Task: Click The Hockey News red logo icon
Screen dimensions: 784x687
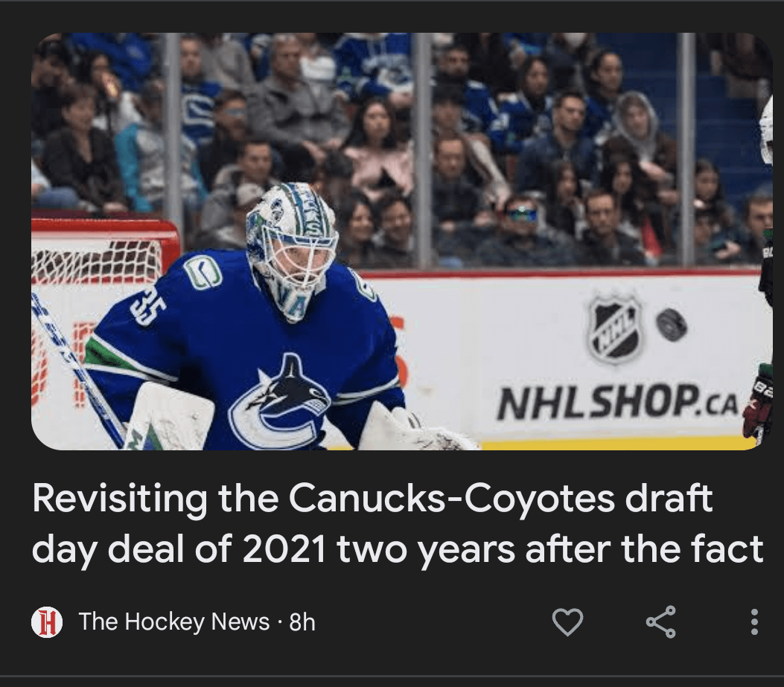Action: coord(46,622)
